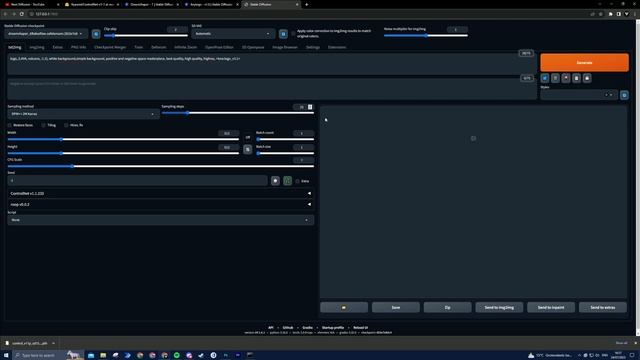The width and height of the screenshot is (640, 360).
Task: Switch to Extras tab
Action: point(58,47)
